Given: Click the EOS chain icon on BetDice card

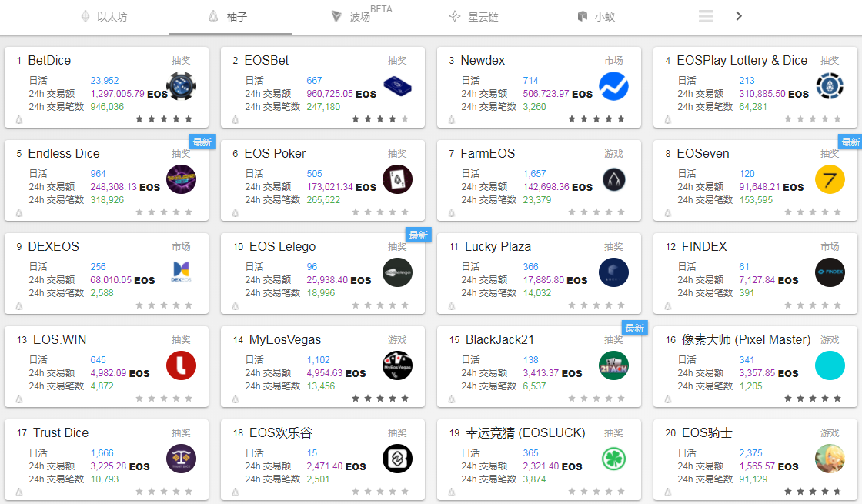Looking at the screenshot, I should 19,119.
